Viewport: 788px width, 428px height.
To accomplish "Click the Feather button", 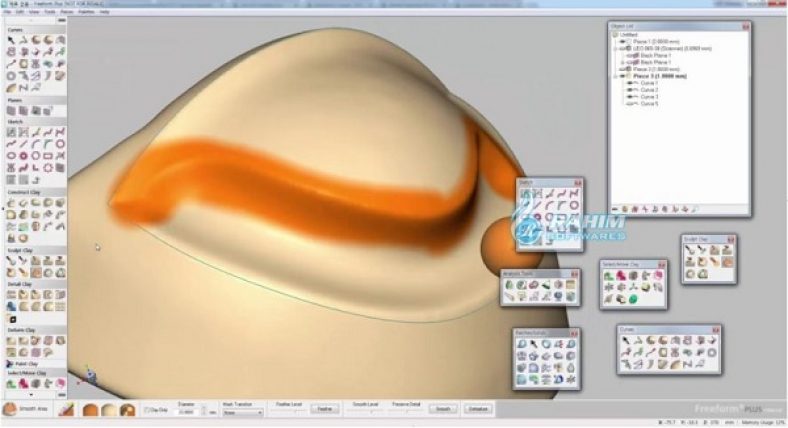I will pos(324,409).
